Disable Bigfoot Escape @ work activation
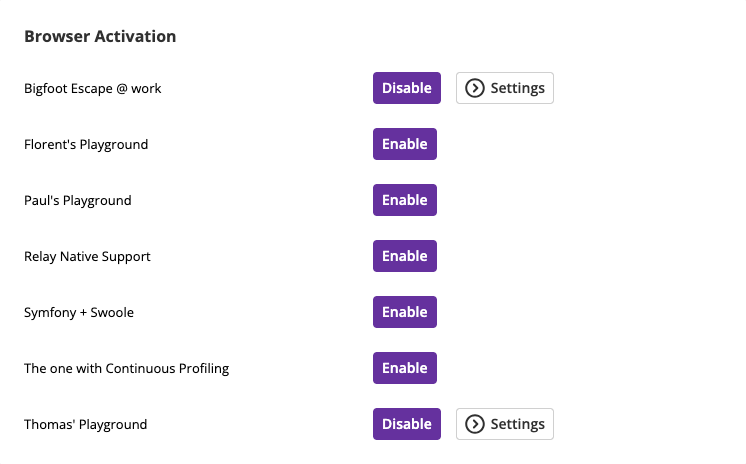 tap(407, 88)
